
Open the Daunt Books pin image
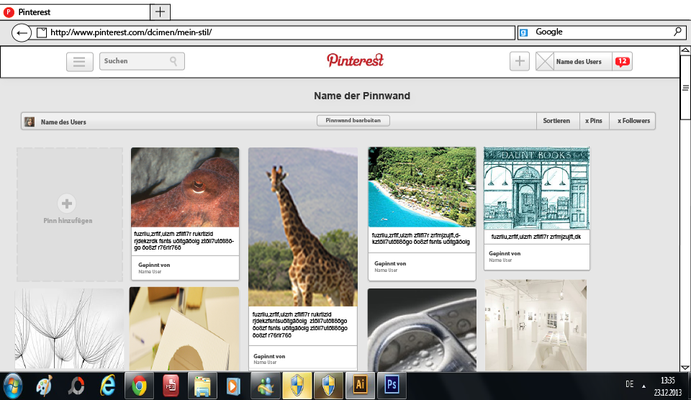(x=537, y=188)
